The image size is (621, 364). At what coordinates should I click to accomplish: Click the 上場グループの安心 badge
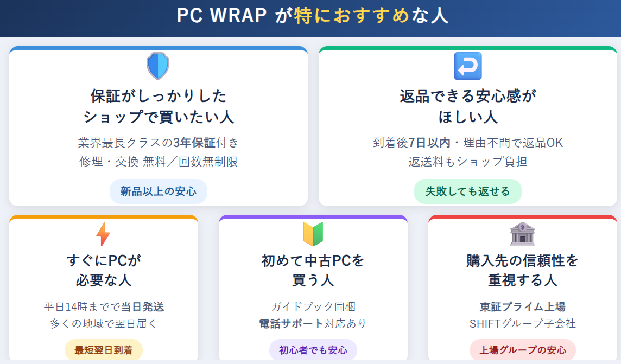click(522, 350)
